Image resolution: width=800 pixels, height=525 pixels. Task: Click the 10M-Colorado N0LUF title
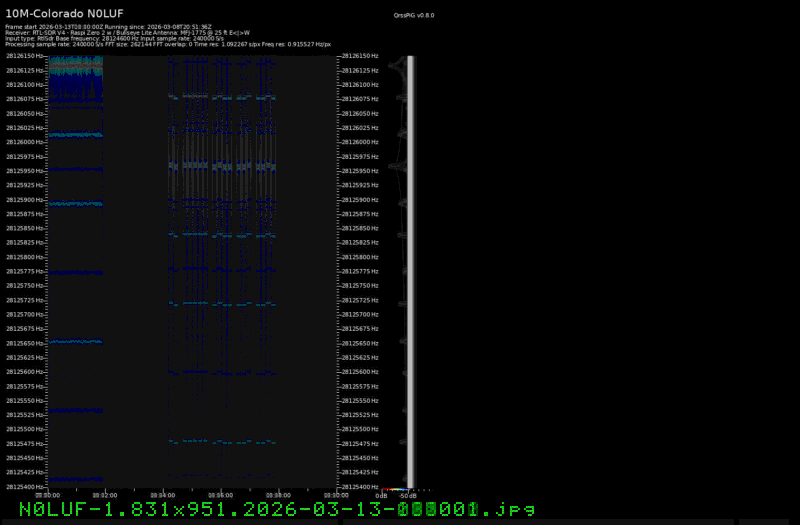[x=64, y=13]
